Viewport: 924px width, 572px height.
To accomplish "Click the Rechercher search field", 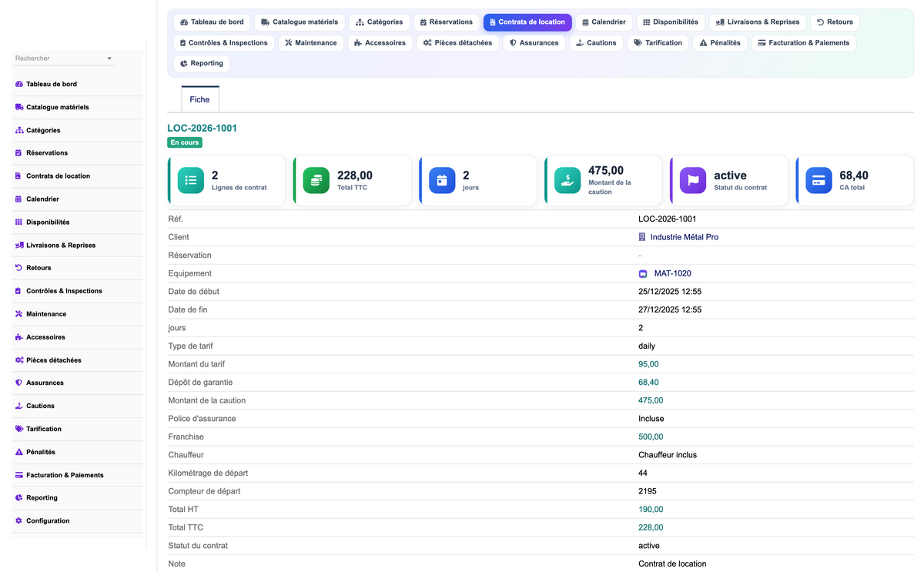I will pyautogui.click(x=64, y=59).
